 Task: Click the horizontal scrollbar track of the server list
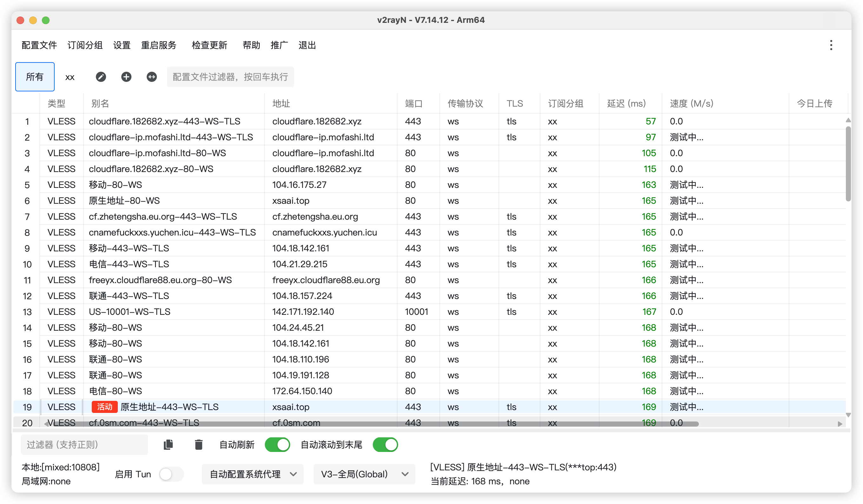[x=767, y=424]
